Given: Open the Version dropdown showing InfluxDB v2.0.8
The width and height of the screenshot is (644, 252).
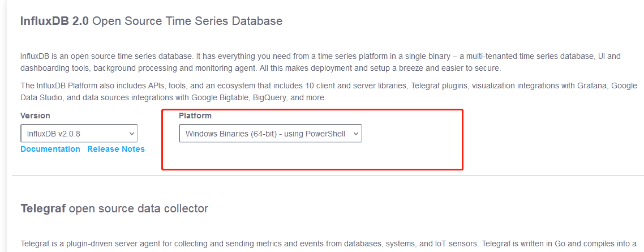Looking at the screenshot, I should 74,134.
